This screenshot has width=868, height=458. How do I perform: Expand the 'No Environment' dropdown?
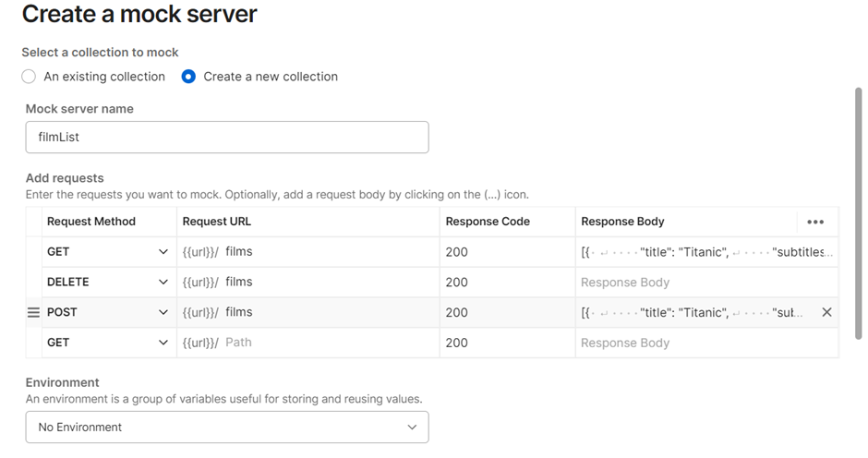pyautogui.click(x=226, y=427)
